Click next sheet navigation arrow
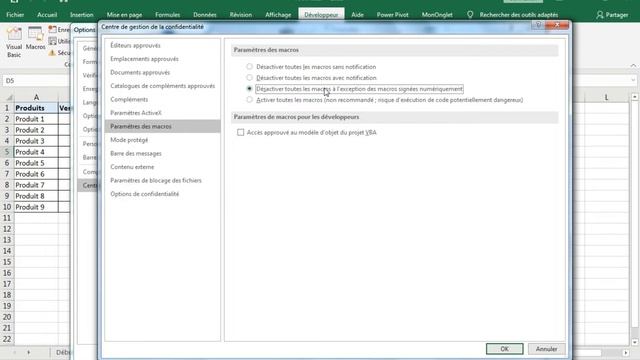The width and height of the screenshot is (640, 360). 29,352
